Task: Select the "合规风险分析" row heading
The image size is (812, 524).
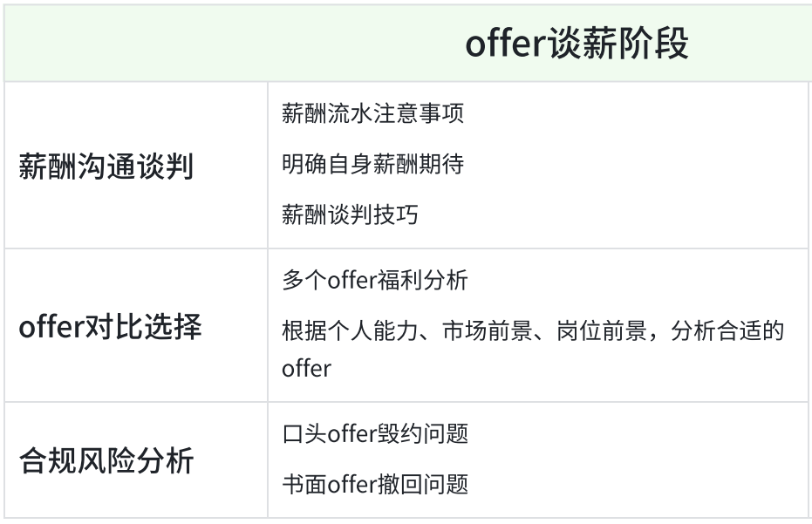Action: 106,461
